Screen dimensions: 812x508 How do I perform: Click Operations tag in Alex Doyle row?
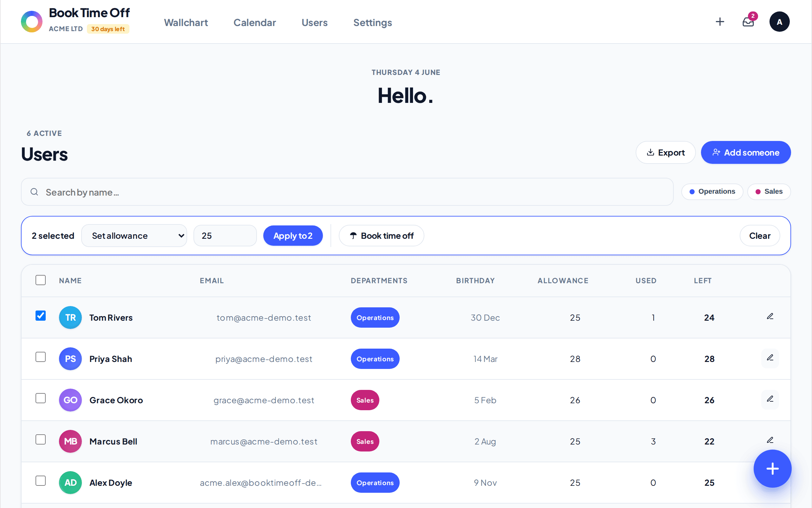point(375,483)
